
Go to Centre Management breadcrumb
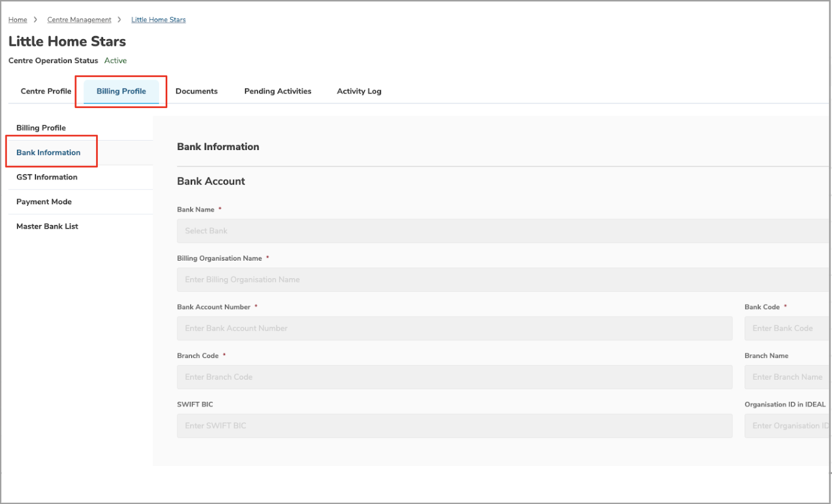[x=79, y=20]
